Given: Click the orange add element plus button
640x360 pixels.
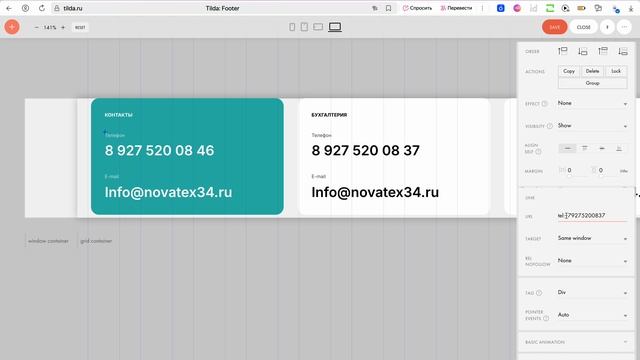Looking at the screenshot, I should (12, 27).
